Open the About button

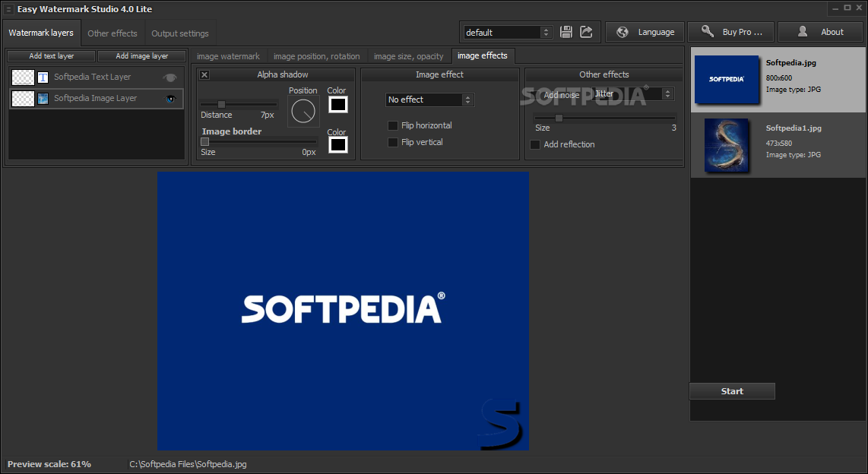click(x=822, y=32)
